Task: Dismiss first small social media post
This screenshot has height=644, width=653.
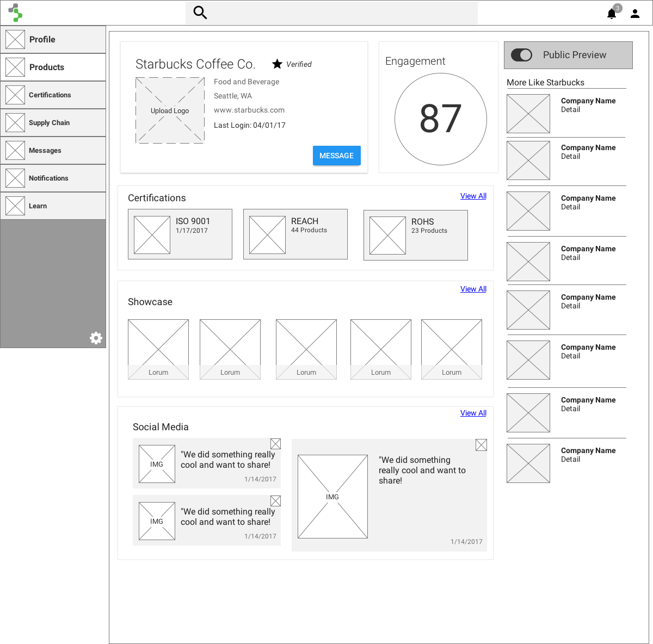Action: tap(276, 444)
